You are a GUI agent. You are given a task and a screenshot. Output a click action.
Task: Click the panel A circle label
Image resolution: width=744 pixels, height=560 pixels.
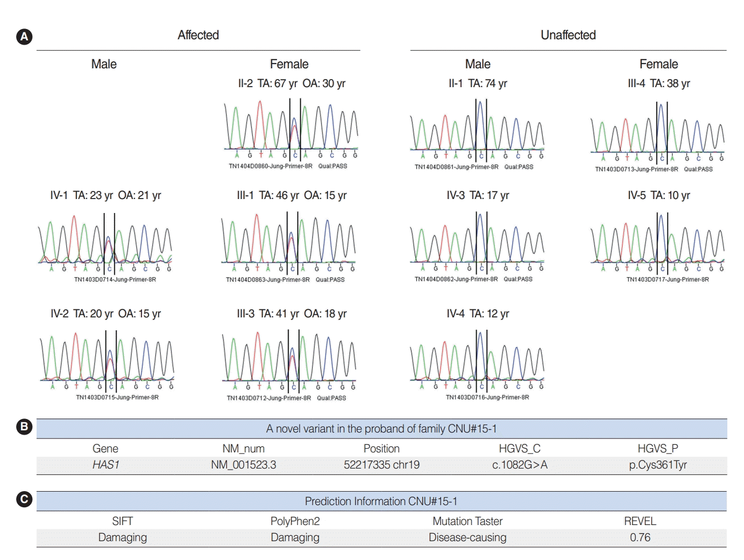pyautogui.click(x=24, y=37)
